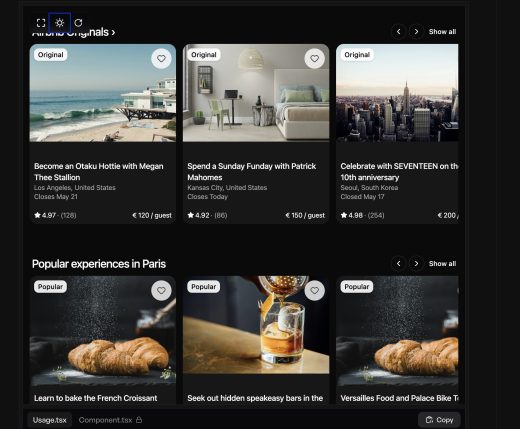Show all popular Paris experiences
This screenshot has width=520, height=429.
click(442, 264)
